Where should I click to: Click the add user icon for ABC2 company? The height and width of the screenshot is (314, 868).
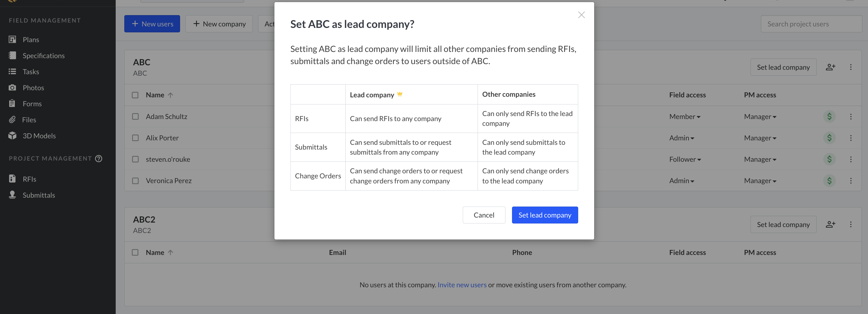tap(830, 225)
